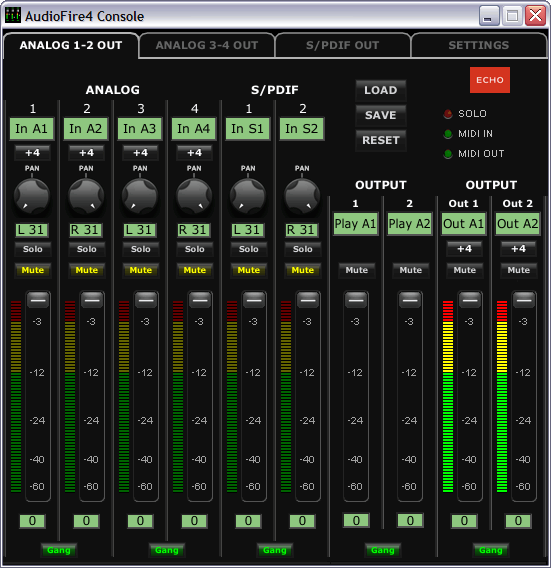Unmute the In A3 channel
This screenshot has height=568, width=551.
click(141, 270)
